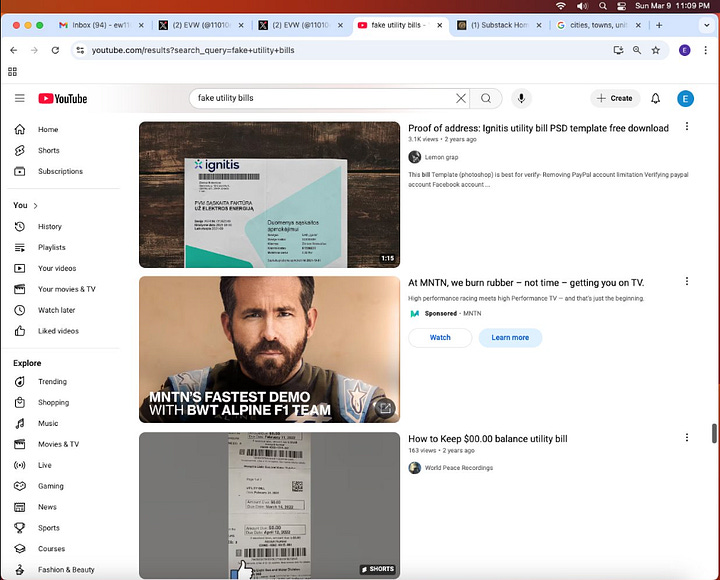This screenshot has height=580, width=720.
Task: Open options for $00.00 balance utility bill video
Action: point(686,438)
